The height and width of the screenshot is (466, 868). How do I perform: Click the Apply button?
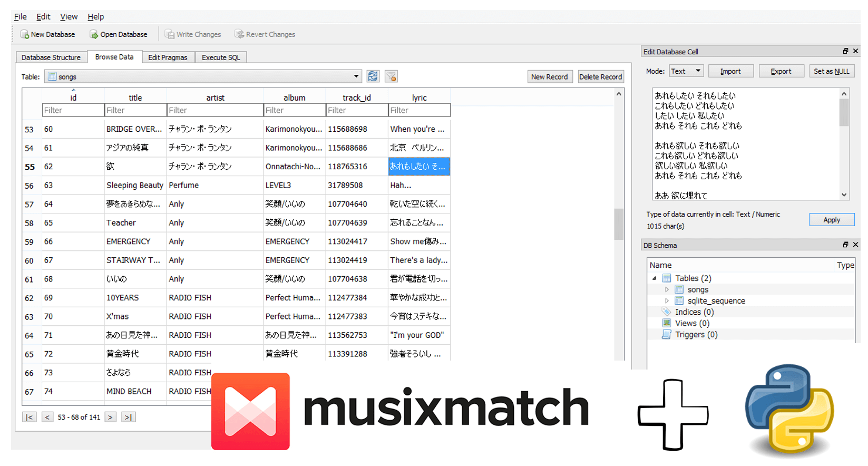pos(832,220)
